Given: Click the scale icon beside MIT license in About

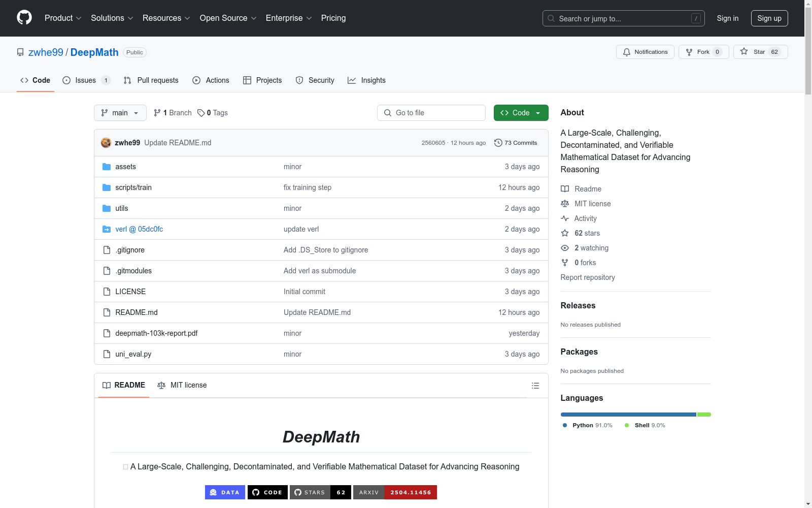Looking at the screenshot, I should pyautogui.click(x=565, y=204).
